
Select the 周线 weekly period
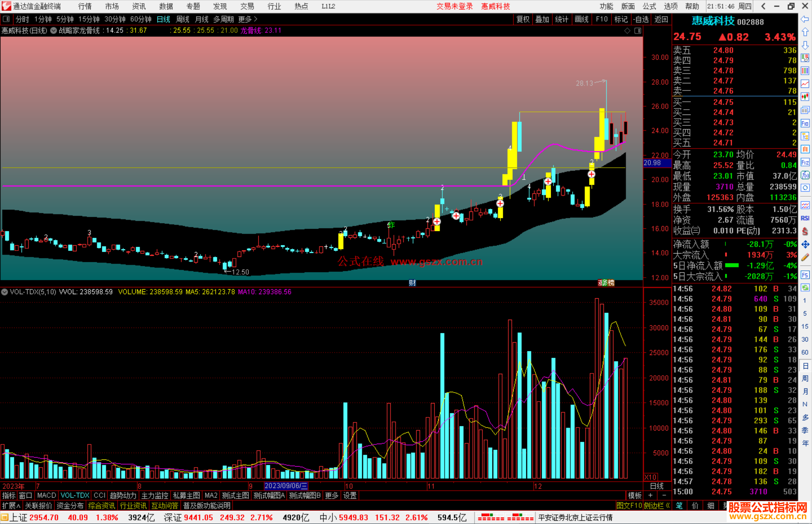(183, 19)
